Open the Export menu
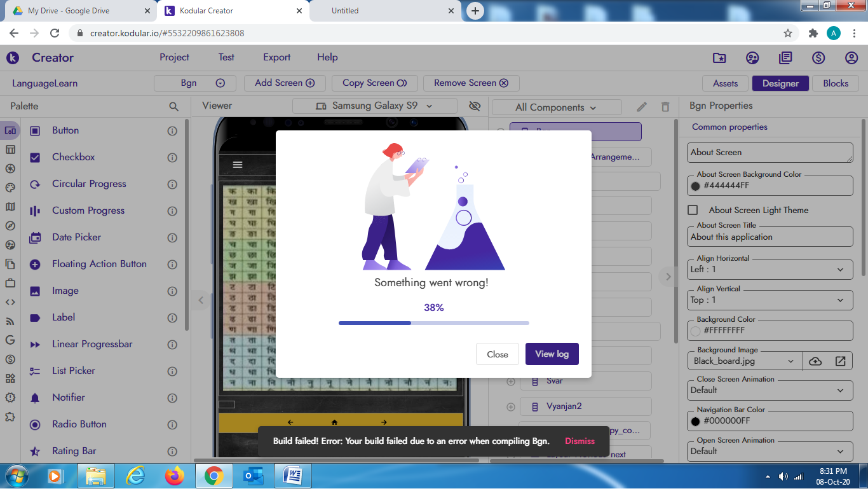 (276, 57)
